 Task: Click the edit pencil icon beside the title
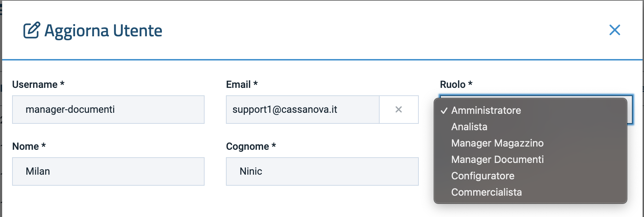pyautogui.click(x=32, y=30)
